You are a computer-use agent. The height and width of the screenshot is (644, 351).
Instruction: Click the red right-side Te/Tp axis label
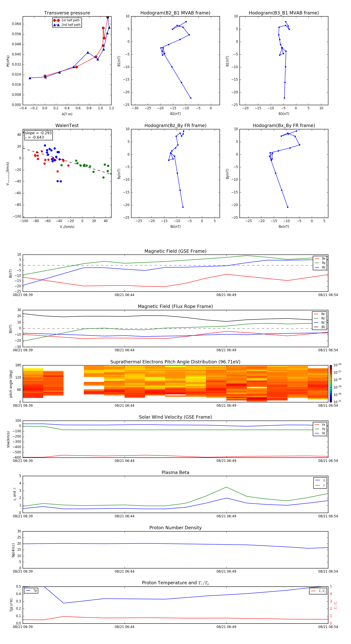(336, 605)
